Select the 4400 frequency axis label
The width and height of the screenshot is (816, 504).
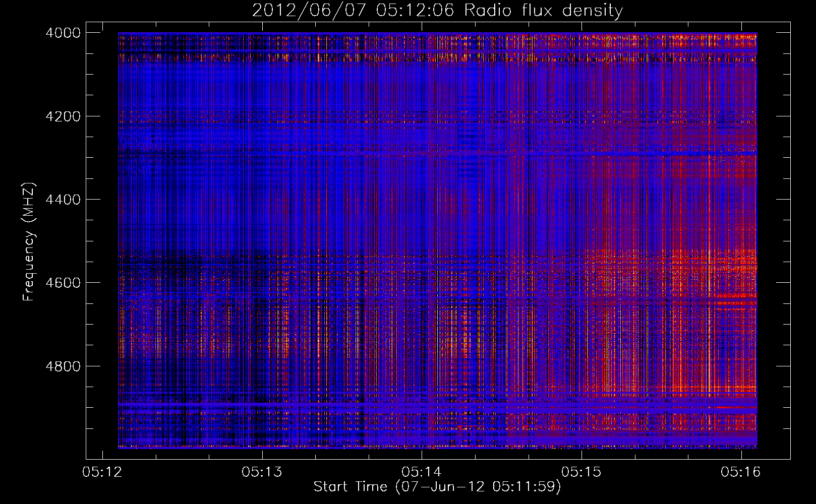point(63,200)
